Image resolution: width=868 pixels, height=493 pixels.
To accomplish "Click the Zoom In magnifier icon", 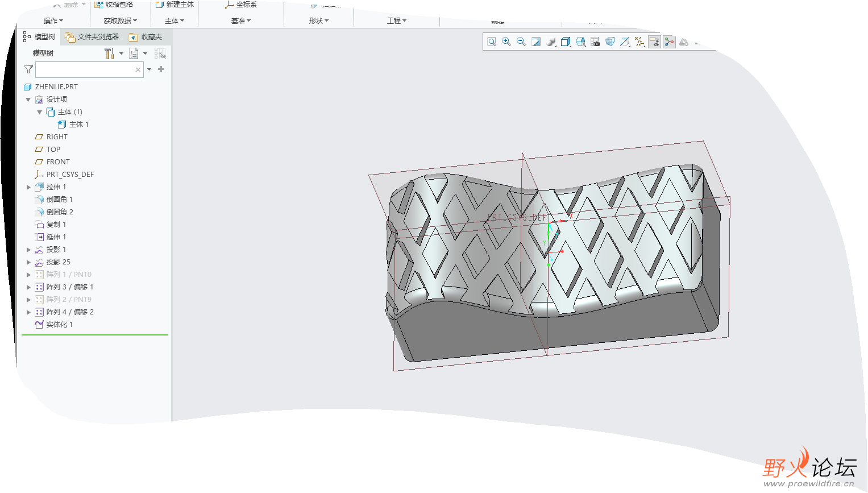I will tap(506, 42).
